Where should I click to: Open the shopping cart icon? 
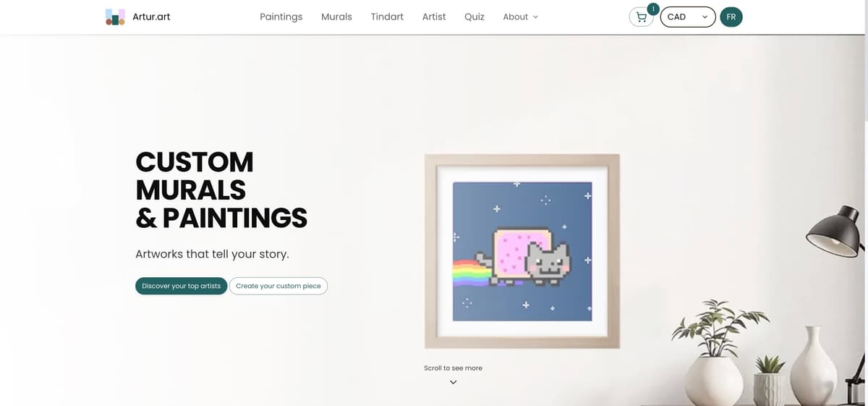[x=642, y=17]
